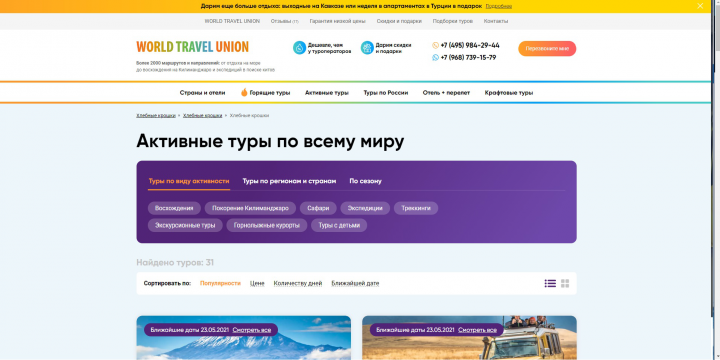Switch to grid view icon

[565, 283]
